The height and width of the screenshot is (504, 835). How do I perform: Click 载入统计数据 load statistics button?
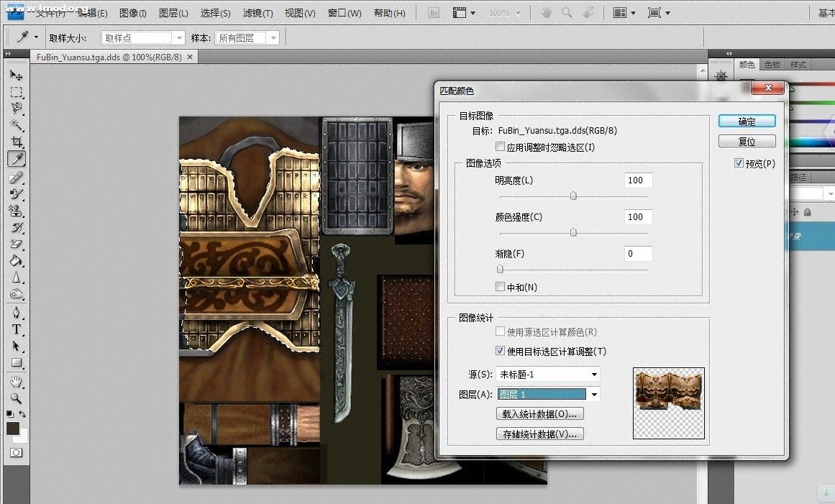click(x=539, y=414)
